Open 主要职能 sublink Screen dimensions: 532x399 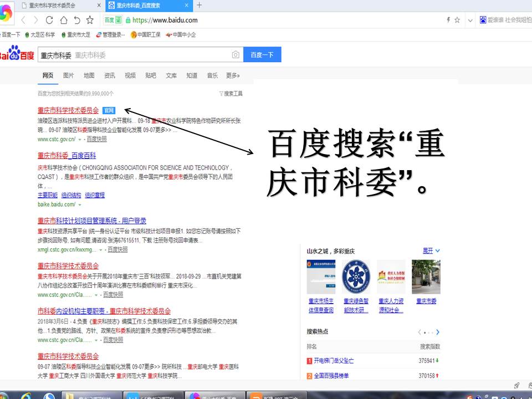coord(48,195)
